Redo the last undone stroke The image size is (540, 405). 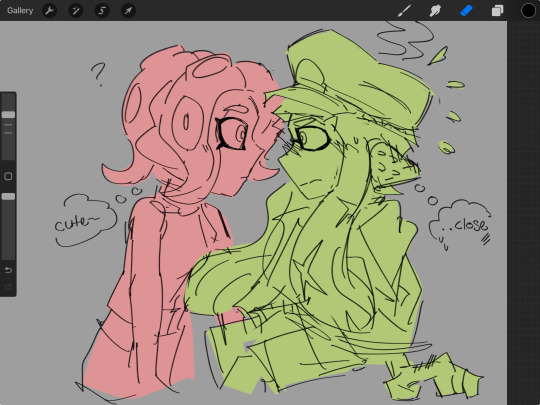click(8, 286)
